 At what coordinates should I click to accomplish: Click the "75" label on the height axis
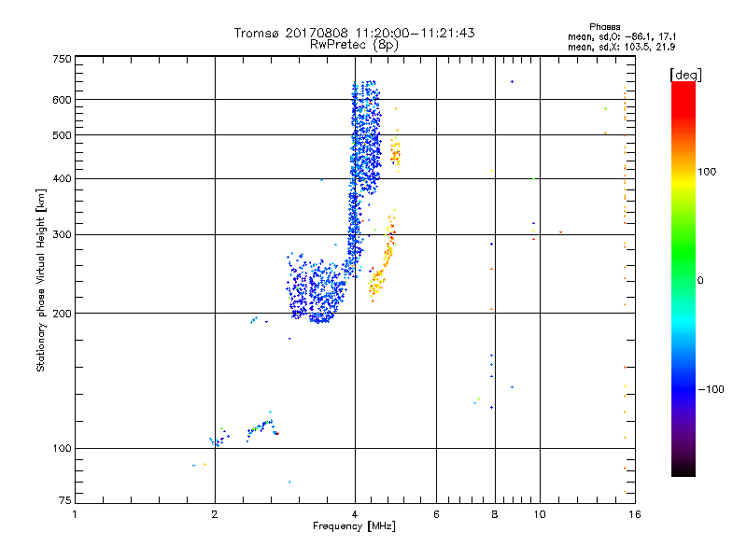coord(65,500)
